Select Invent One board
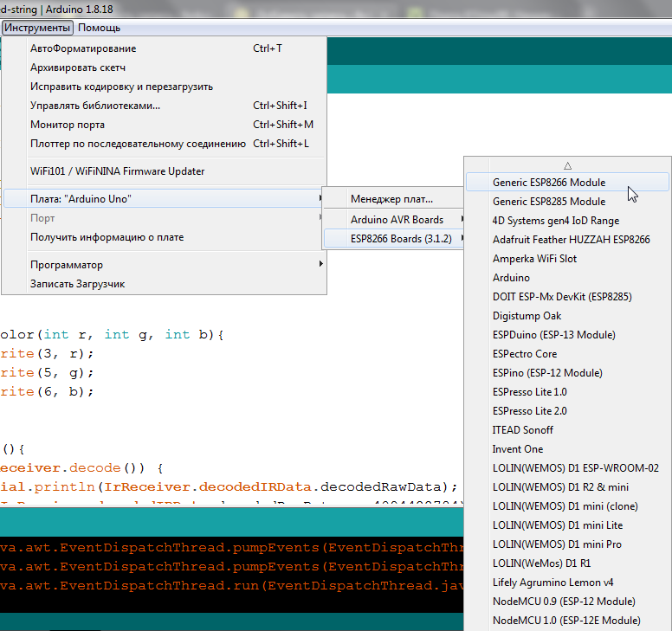 567,449
